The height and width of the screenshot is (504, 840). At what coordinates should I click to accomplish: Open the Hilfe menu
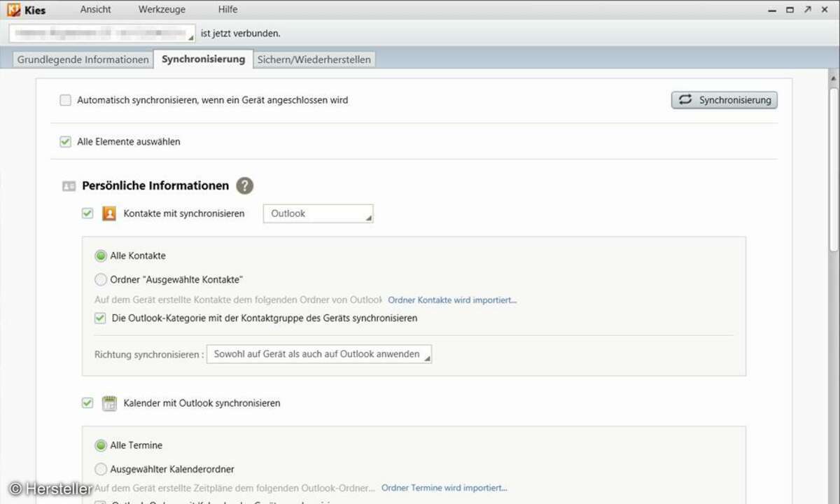coord(227,10)
